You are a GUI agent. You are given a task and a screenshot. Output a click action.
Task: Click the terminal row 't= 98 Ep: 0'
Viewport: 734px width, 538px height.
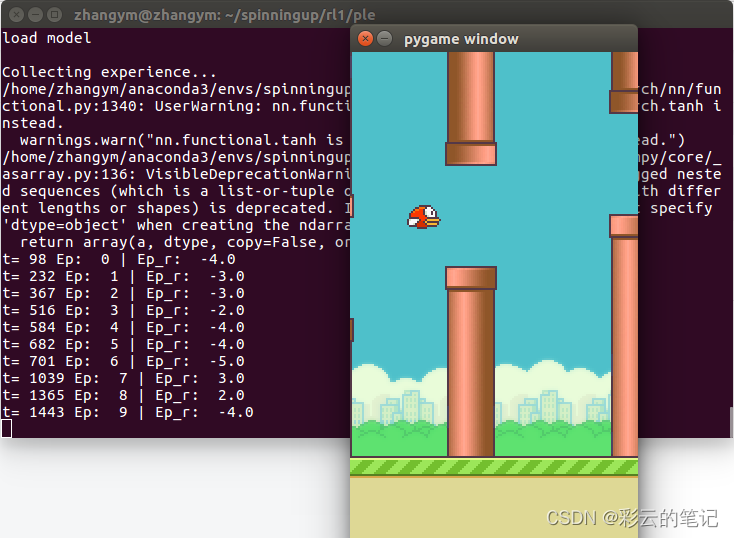click(x=119, y=259)
